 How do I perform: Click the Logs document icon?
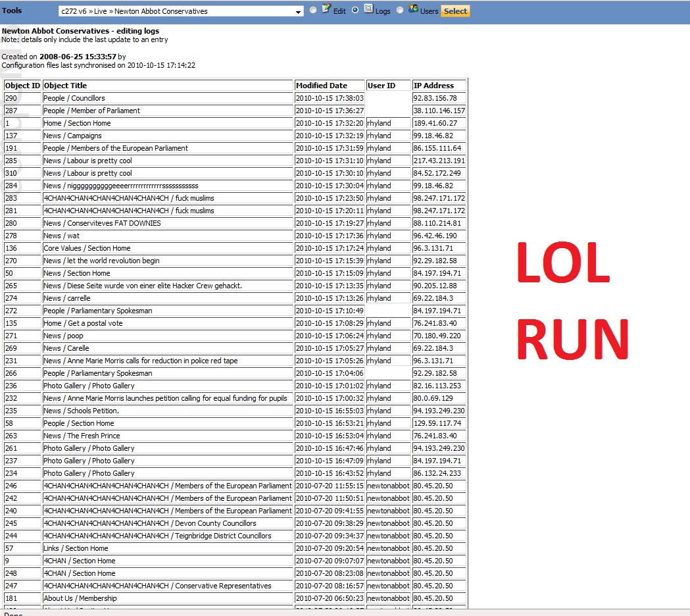(369, 9)
